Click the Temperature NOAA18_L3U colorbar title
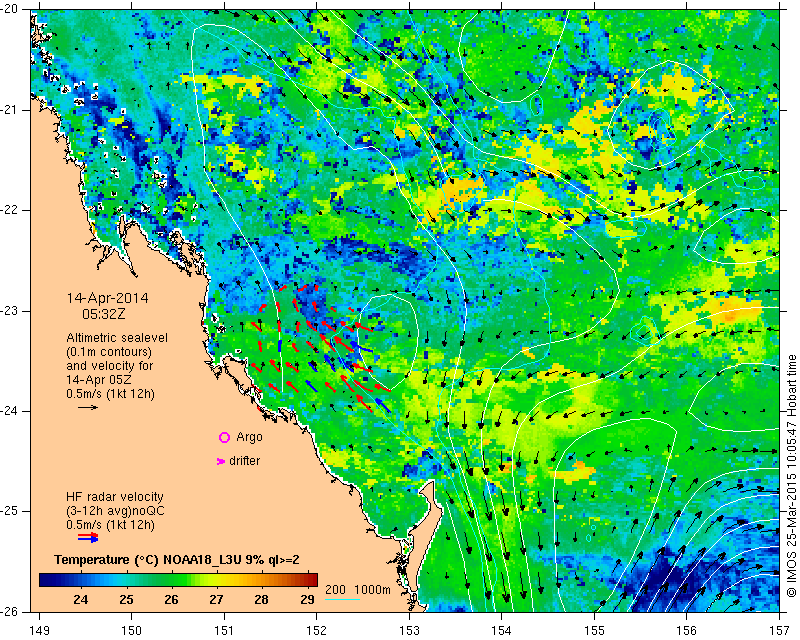Image resolution: width=800 pixels, height=640 pixels. coord(177,560)
